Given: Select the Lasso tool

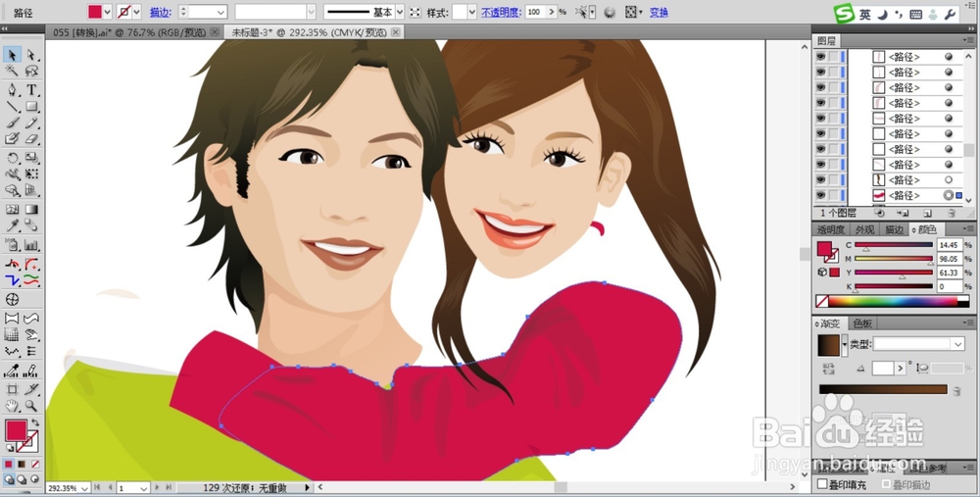Looking at the screenshot, I should click(31, 72).
